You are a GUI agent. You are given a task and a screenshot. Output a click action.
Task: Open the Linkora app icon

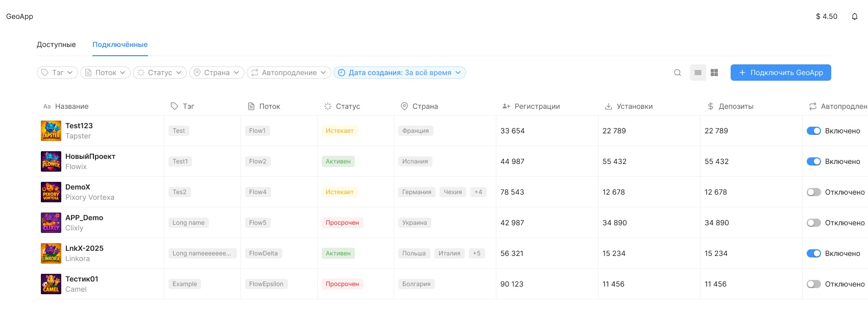point(51,253)
